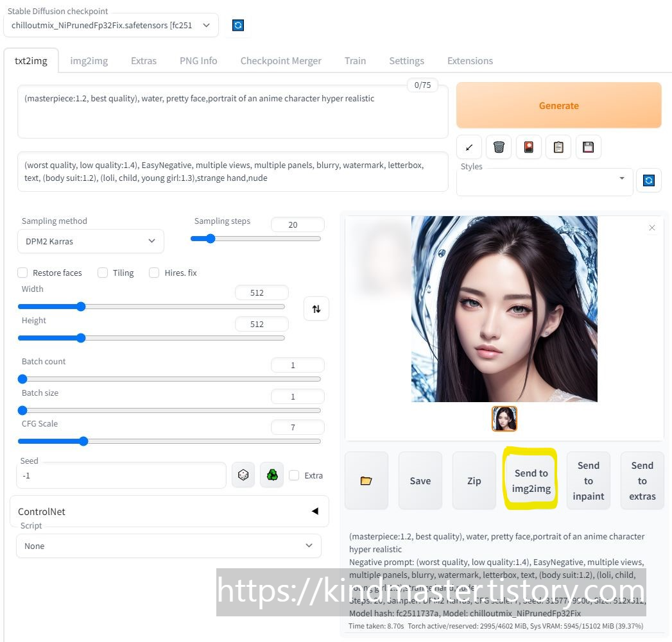This screenshot has width=672, height=642.
Task: Click the positive prompt text box
Action: [233, 112]
